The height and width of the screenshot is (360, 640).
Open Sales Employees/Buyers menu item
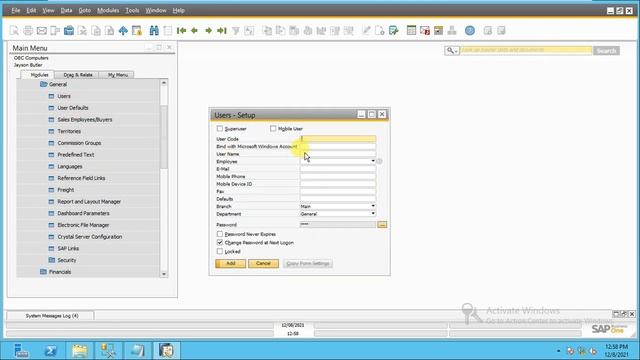click(84, 120)
